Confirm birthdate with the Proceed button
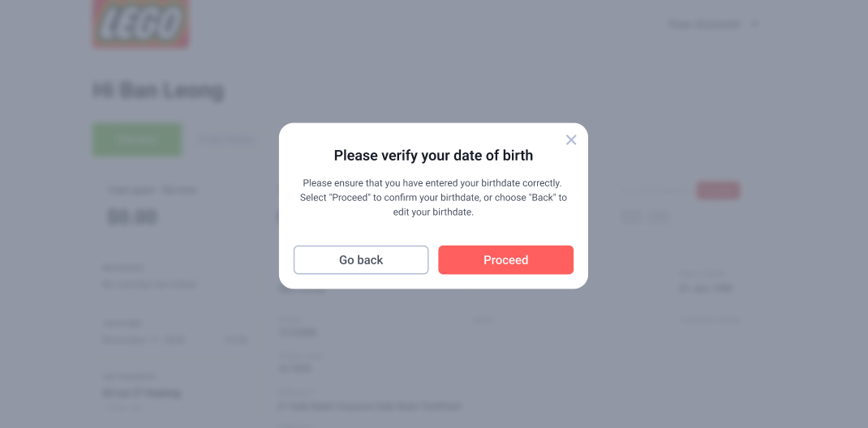868x428 pixels. tap(505, 260)
